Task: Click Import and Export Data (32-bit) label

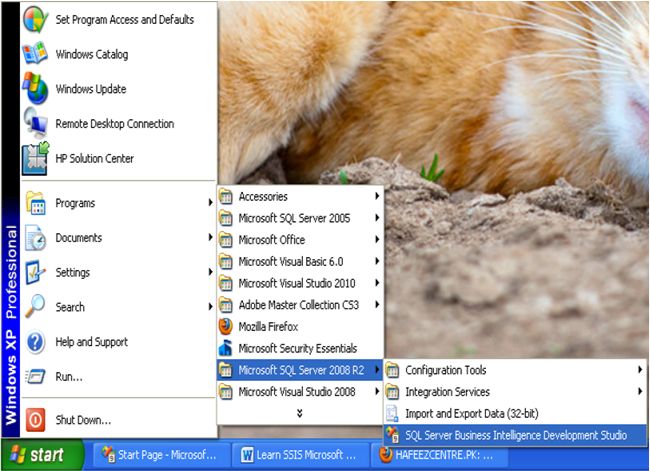Action: pyautogui.click(x=472, y=413)
